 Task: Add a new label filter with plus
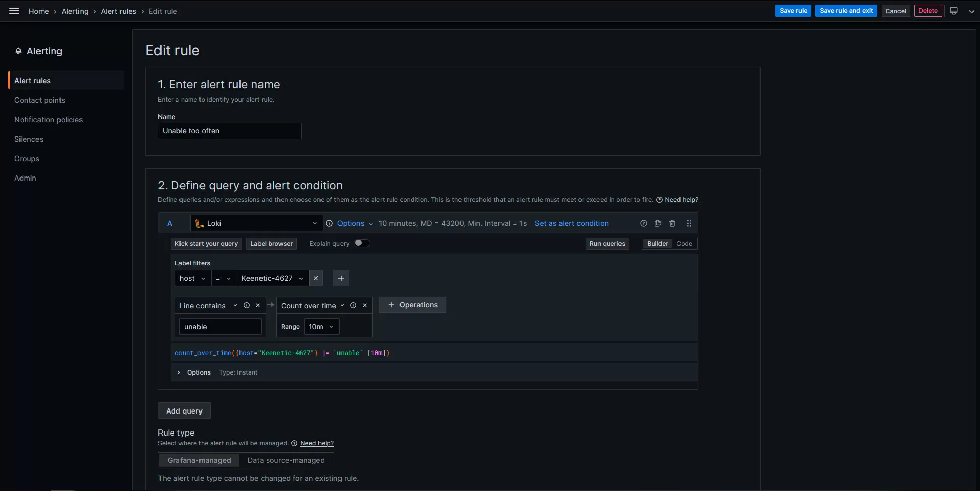pyautogui.click(x=341, y=278)
